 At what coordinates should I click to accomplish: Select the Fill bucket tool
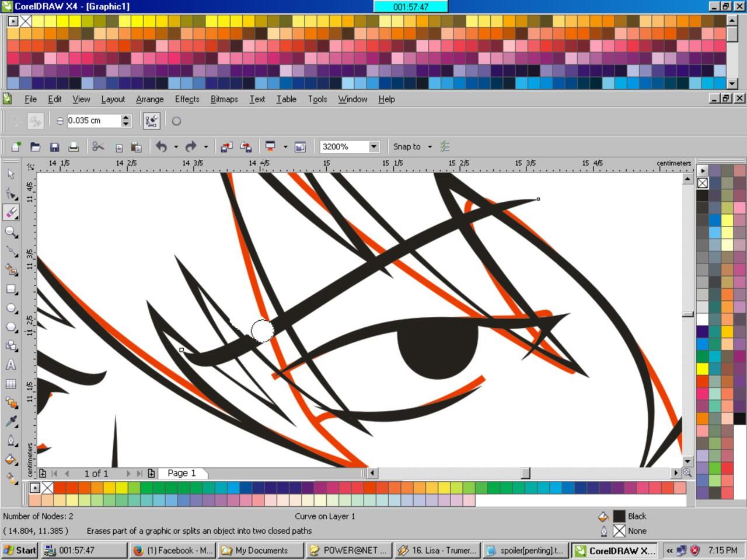[x=11, y=459]
